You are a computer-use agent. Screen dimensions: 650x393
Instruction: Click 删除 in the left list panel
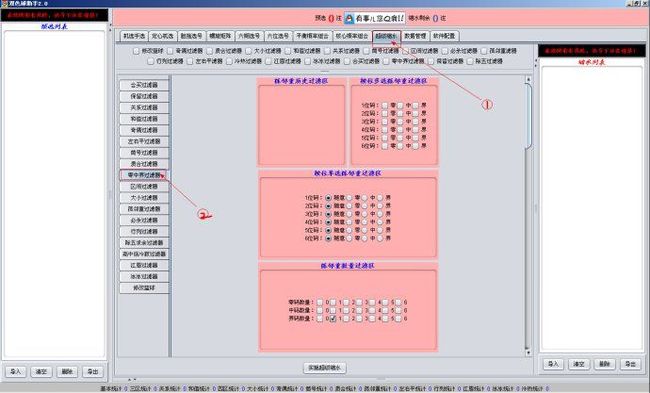pyautogui.click(x=67, y=371)
